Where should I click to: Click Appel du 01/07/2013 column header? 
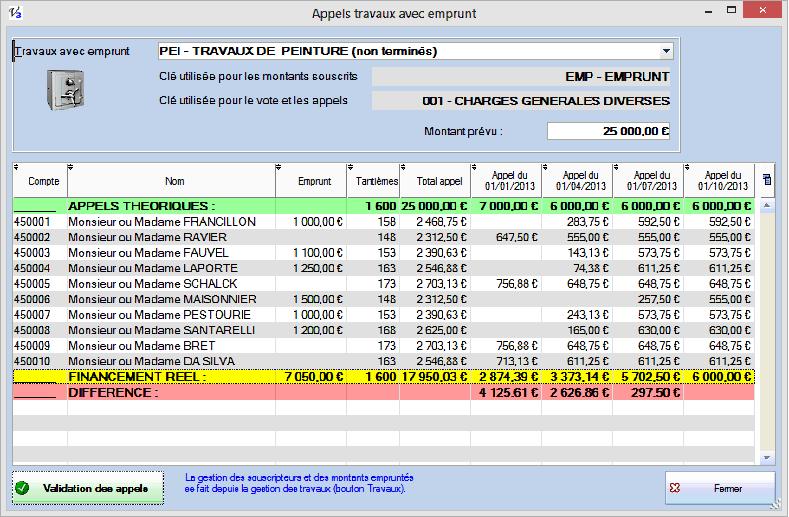(648, 181)
